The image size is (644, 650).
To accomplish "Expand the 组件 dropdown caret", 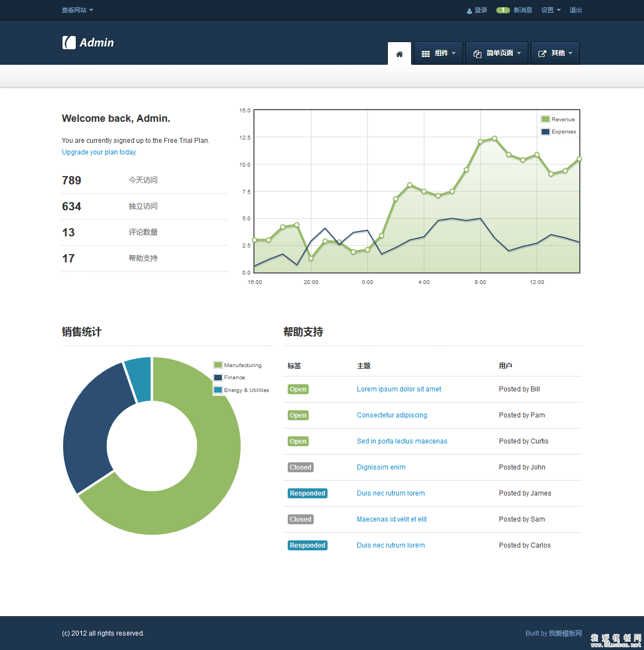I will click(454, 53).
